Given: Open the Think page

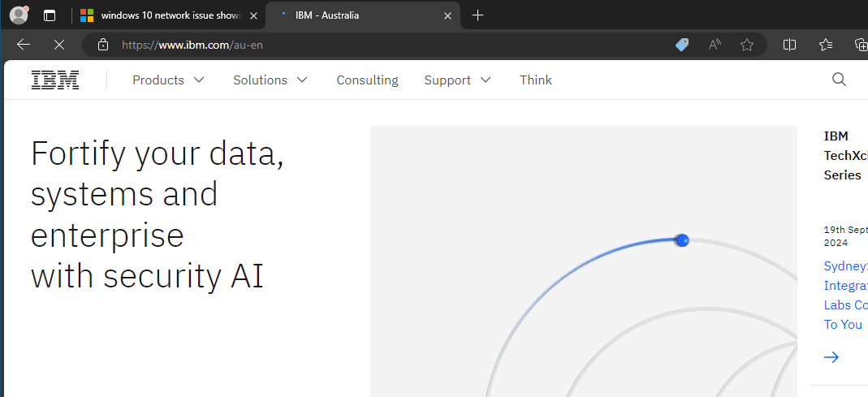Looking at the screenshot, I should click(x=536, y=80).
